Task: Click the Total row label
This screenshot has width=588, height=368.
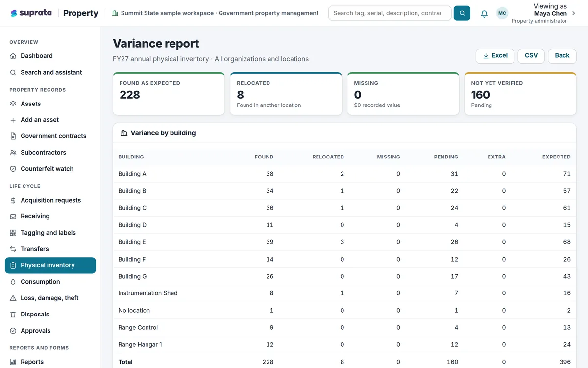Action: tap(125, 362)
